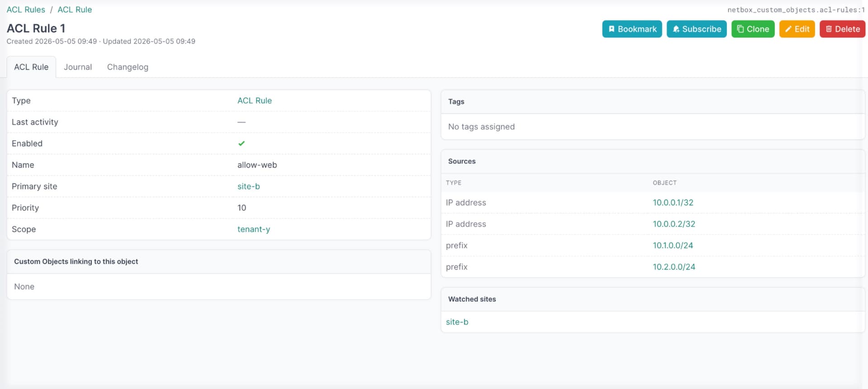
Task: Click the ACL Rule 1 page title
Action: [x=36, y=28]
